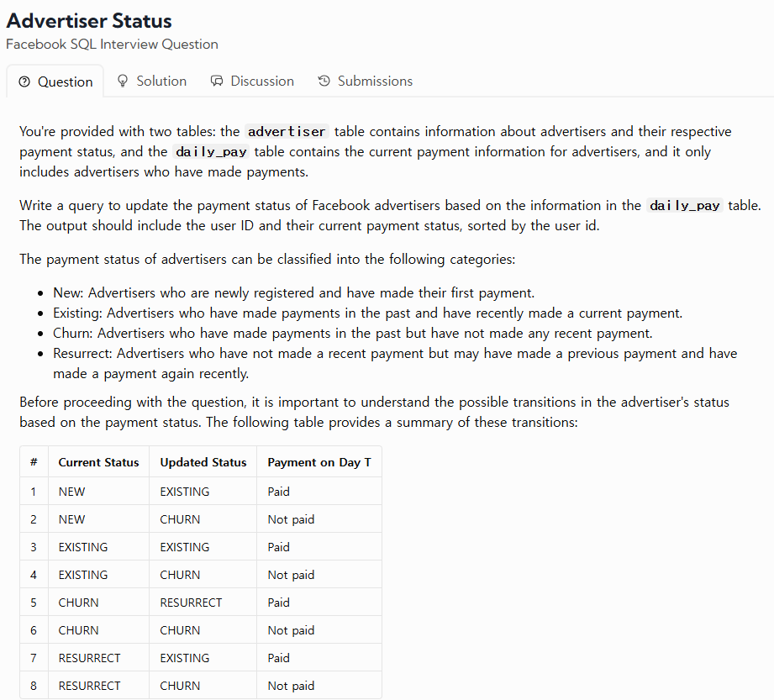Click the # column header in the table
The image size is (774, 700).
pos(34,462)
